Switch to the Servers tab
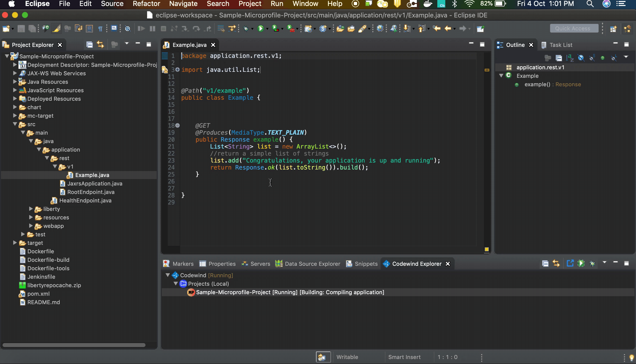This screenshot has width=636, height=364. [260, 264]
